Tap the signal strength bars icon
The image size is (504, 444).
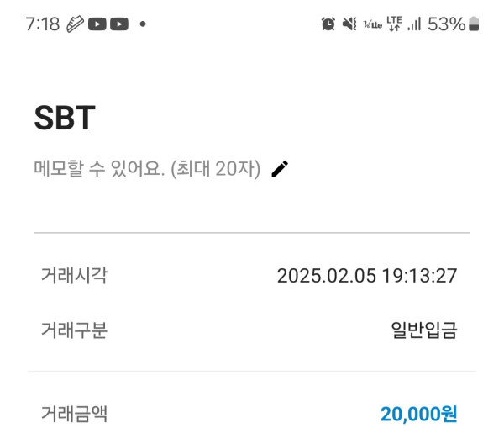414,24
